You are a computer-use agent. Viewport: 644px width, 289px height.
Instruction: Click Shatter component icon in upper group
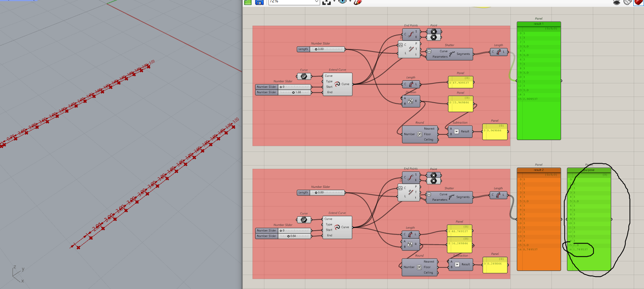452,54
